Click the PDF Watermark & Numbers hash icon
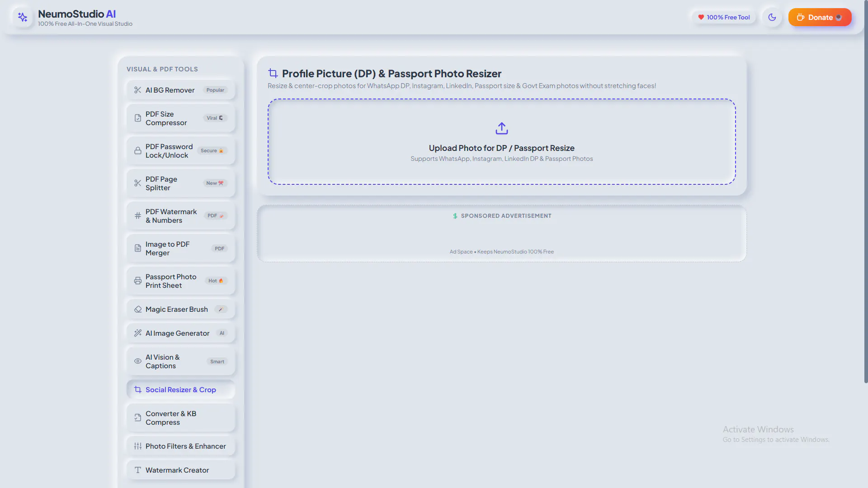Image resolution: width=868 pixels, height=488 pixels. tap(138, 216)
